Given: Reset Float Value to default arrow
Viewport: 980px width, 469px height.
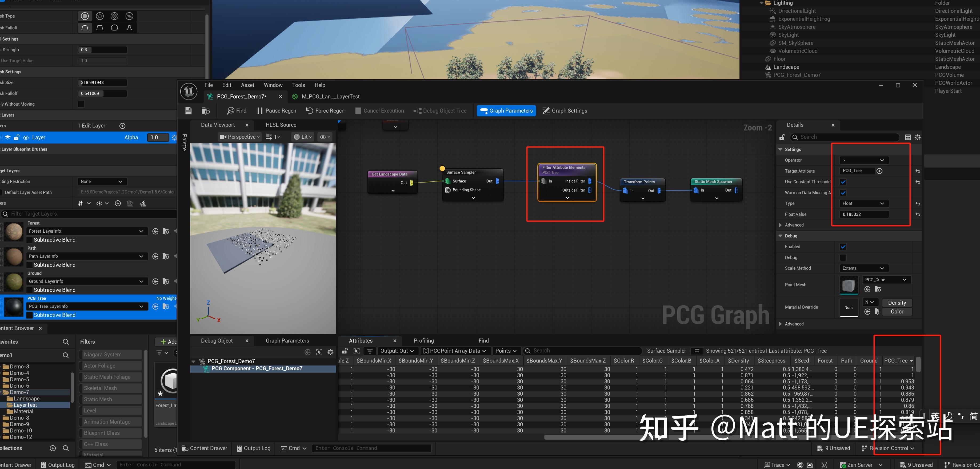Looking at the screenshot, I should 918,215.
